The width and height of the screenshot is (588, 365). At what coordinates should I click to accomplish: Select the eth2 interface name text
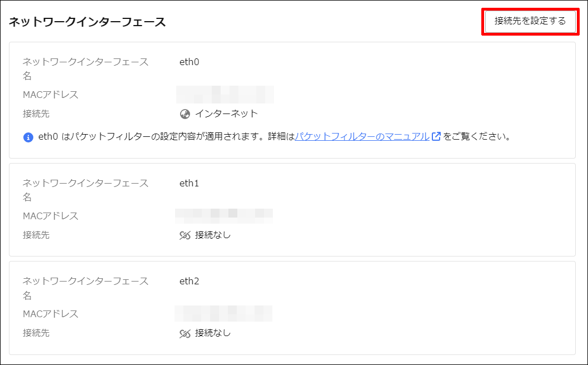coord(189,281)
